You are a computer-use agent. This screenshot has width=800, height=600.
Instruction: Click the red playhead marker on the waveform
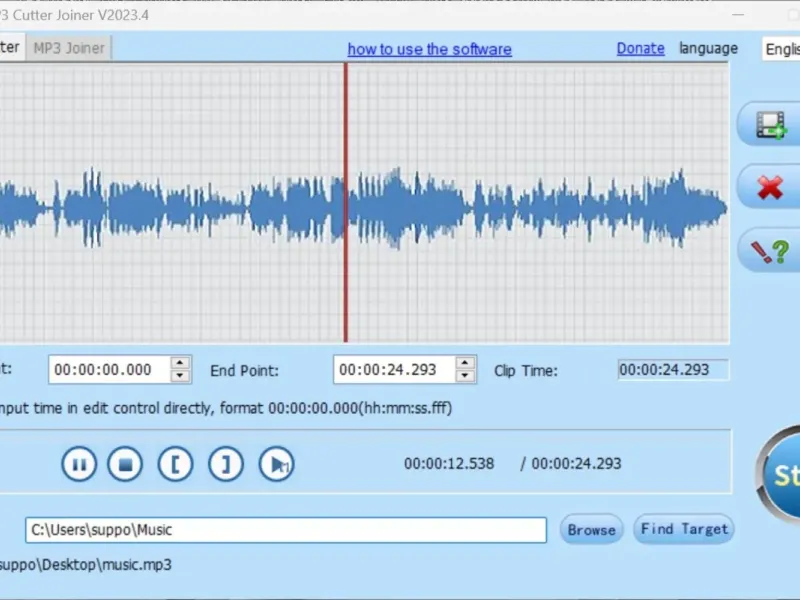pos(345,203)
